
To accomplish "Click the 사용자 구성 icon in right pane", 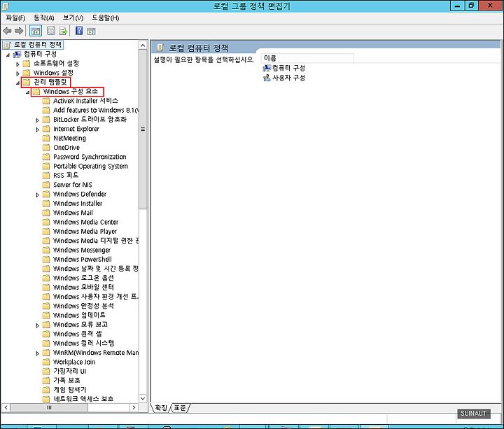I will [x=267, y=78].
